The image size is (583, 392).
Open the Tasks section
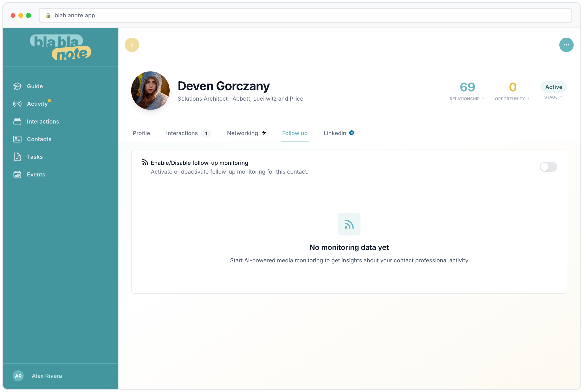pyautogui.click(x=35, y=157)
